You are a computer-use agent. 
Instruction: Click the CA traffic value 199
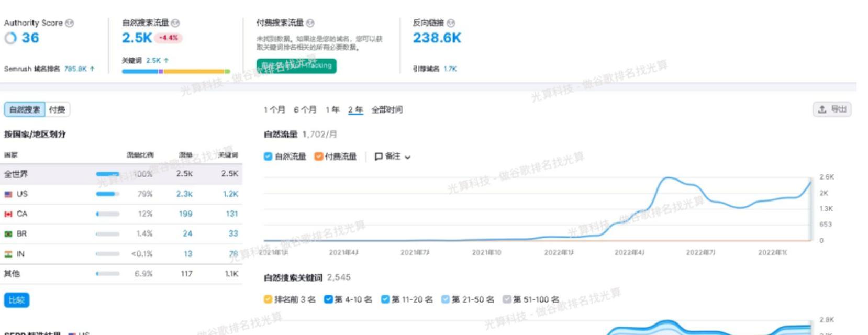pos(185,214)
